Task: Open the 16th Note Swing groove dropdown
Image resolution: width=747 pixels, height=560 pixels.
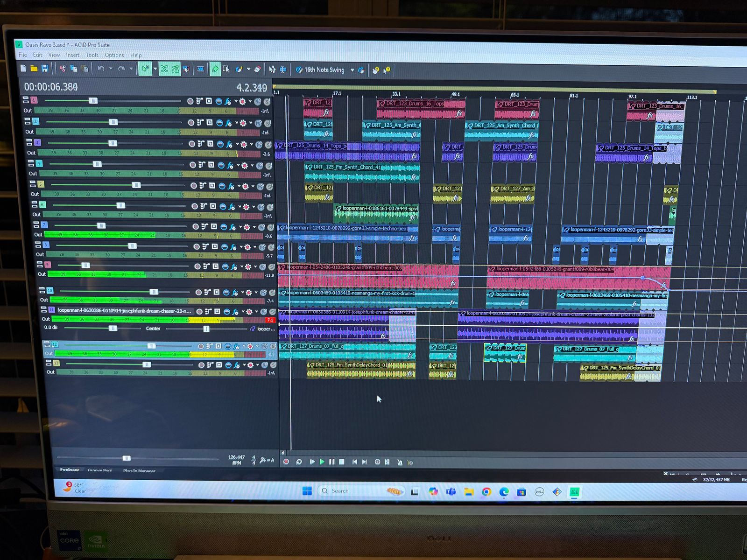Action: coord(352,70)
